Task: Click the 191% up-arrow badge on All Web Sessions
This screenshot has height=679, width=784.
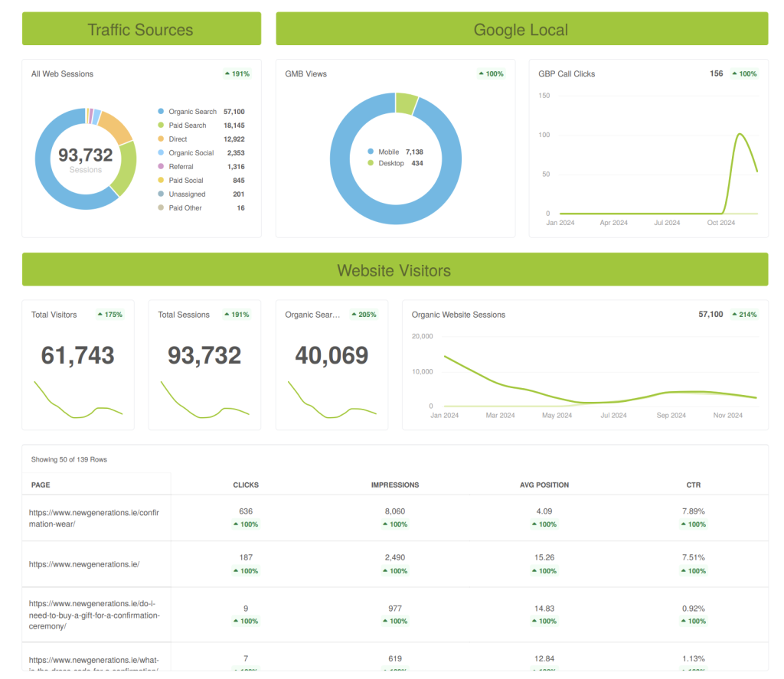Action: coord(237,73)
